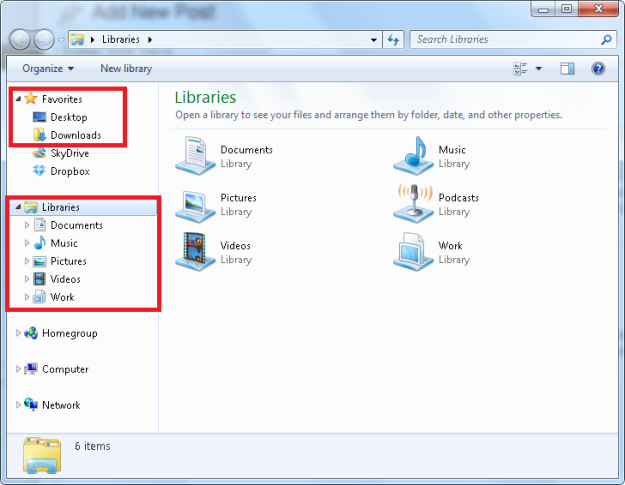Screen dimensions: 625x485
Task: Expand the Pictures node in navigation pane
Action: point(27,261)
